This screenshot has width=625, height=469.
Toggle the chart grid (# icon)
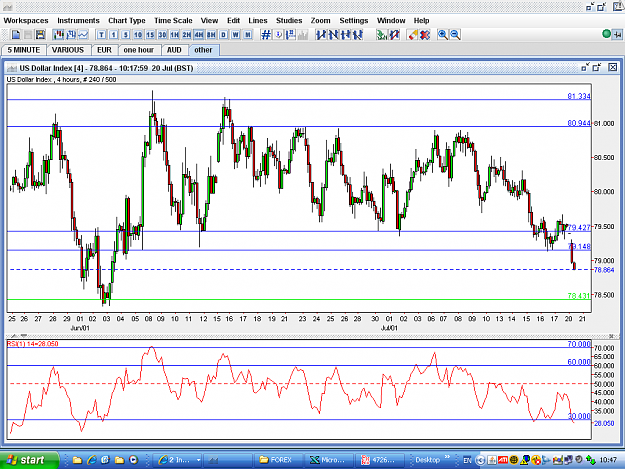coord(266,35)
